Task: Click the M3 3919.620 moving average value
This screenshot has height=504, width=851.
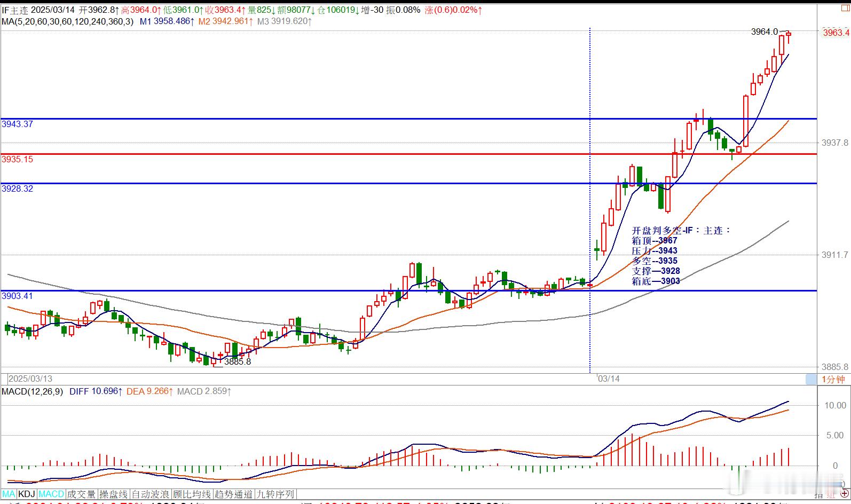Action: [284, 21]
